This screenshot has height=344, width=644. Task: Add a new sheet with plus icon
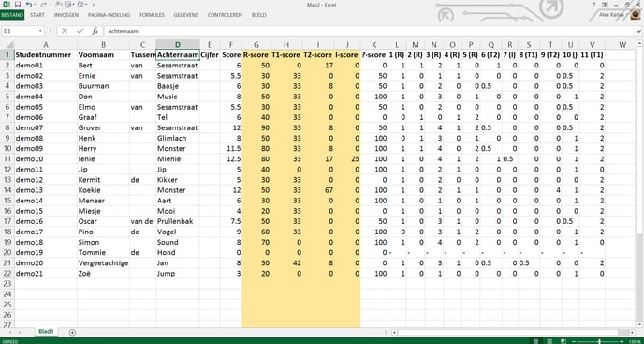(72, 332)
